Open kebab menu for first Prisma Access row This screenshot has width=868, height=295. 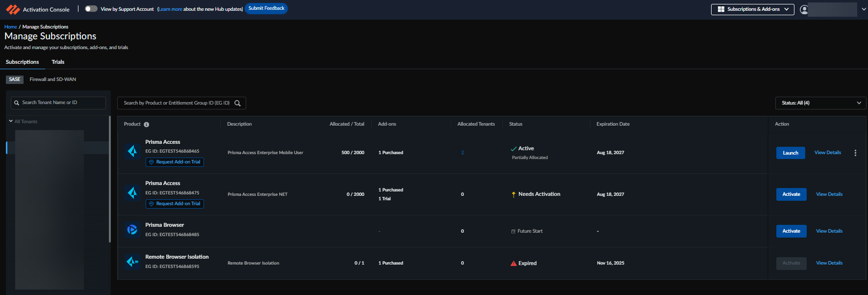pyautogui.click(x=855, y=153)
